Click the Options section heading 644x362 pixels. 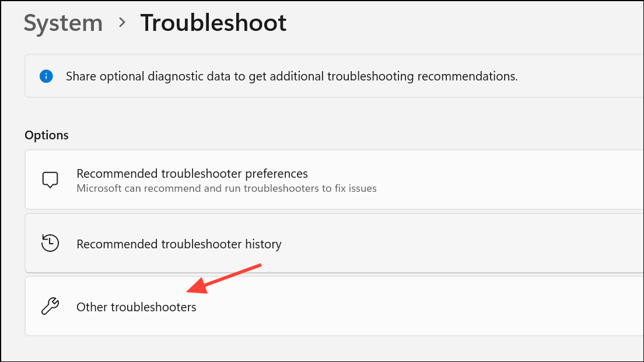(47, 135)
